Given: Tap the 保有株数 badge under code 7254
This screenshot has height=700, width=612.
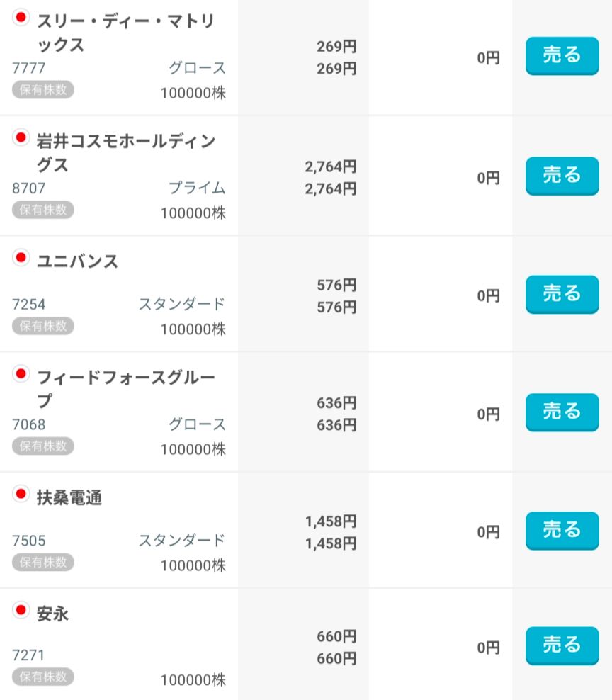Looking at the screenshot, I should (x=42, y=326).
